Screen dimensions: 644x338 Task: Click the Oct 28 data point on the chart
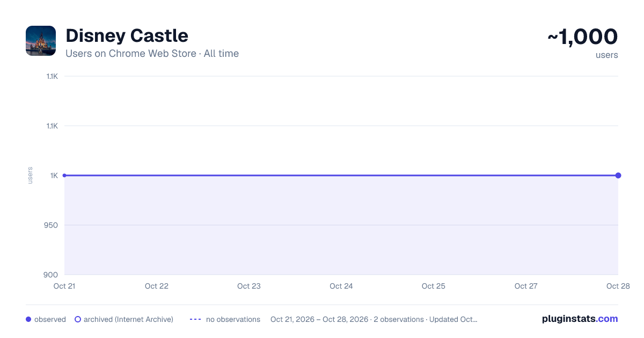tap(618, 175)
